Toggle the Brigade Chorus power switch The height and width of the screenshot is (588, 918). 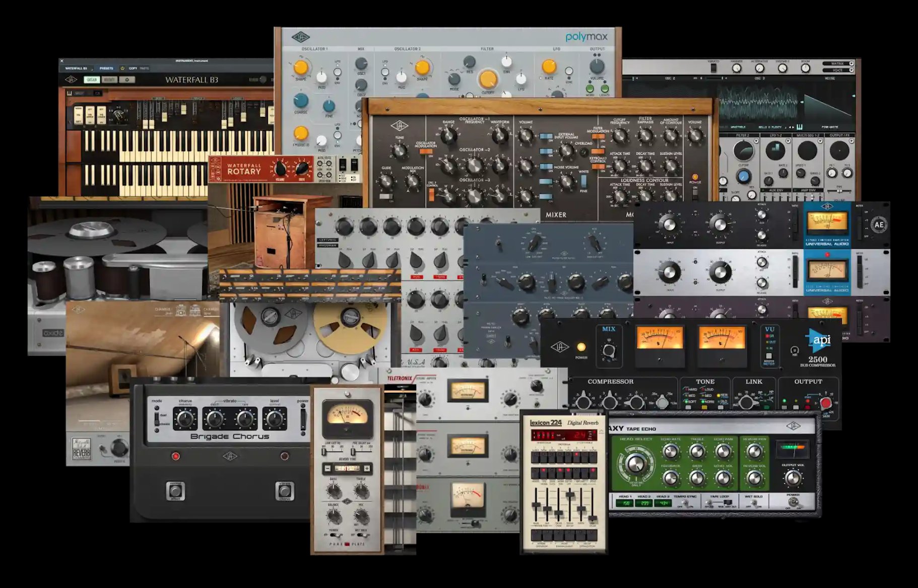click(x=303, y=419)
